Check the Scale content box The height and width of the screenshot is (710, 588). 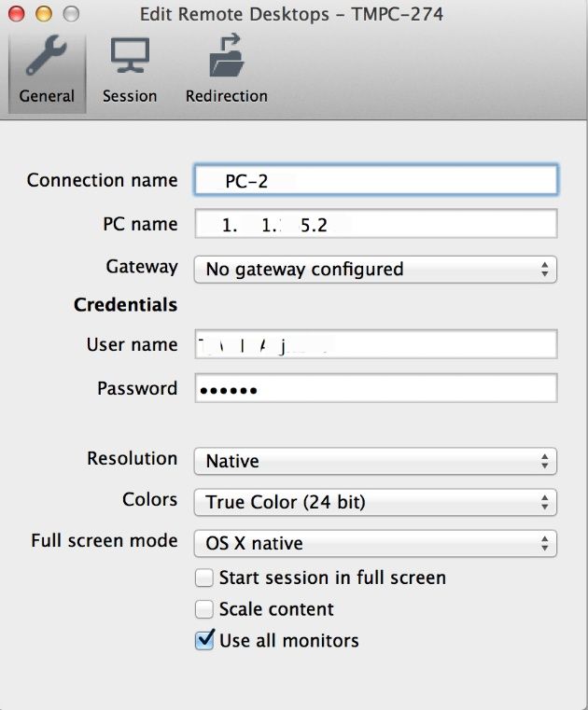(204, 609)
